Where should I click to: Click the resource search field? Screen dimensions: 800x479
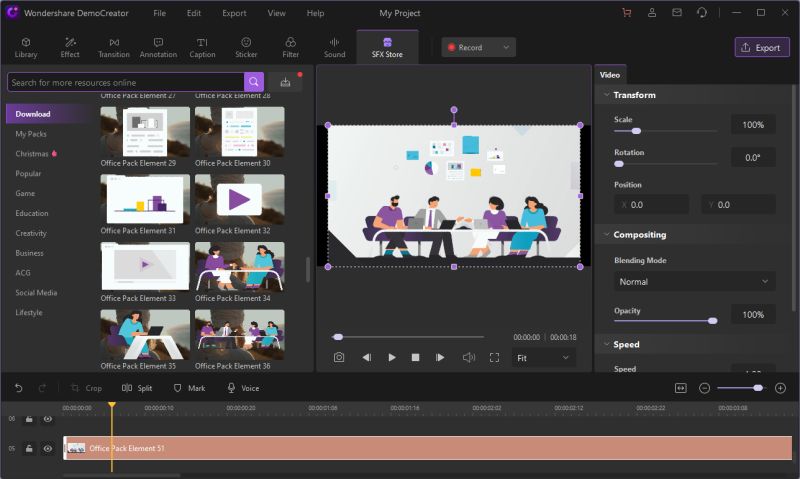click(x=126, y=82)
